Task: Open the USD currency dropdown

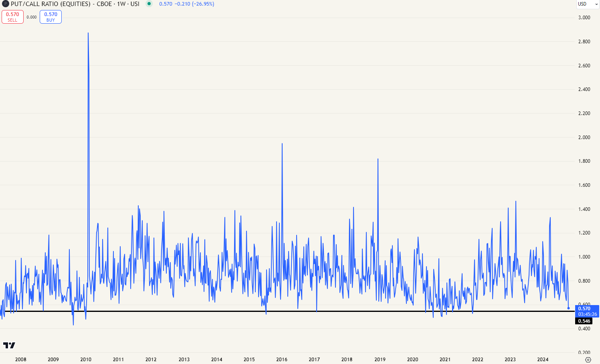Action: [588, 4]
